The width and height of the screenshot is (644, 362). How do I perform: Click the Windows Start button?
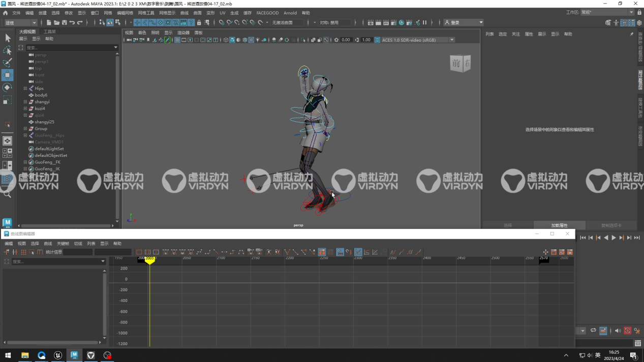coord(8,355)
